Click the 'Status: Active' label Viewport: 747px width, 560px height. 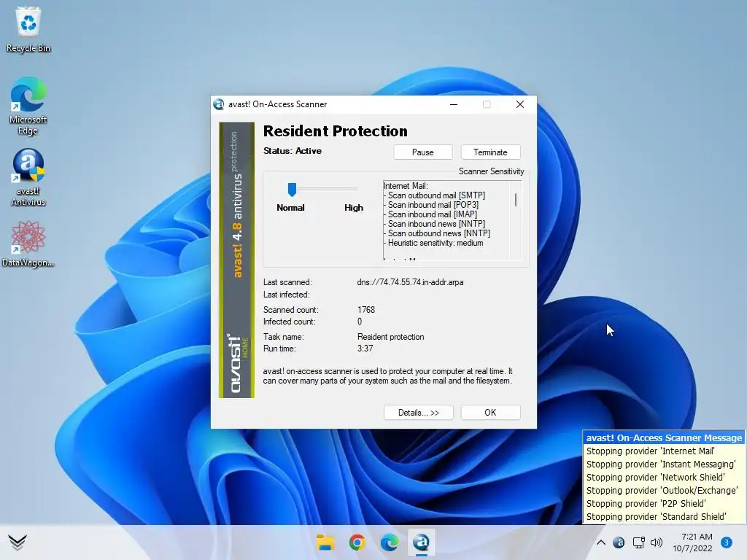(x=293, y=151)
